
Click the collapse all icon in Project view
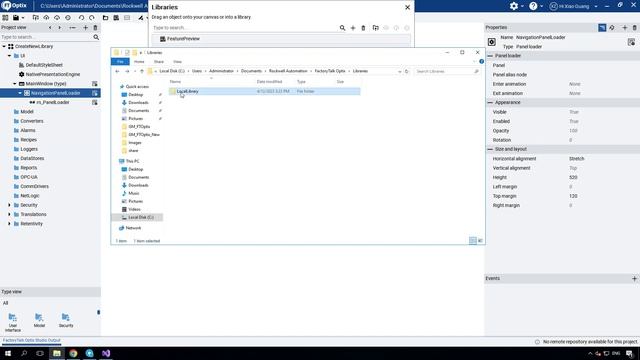click(x=72, y=27)
